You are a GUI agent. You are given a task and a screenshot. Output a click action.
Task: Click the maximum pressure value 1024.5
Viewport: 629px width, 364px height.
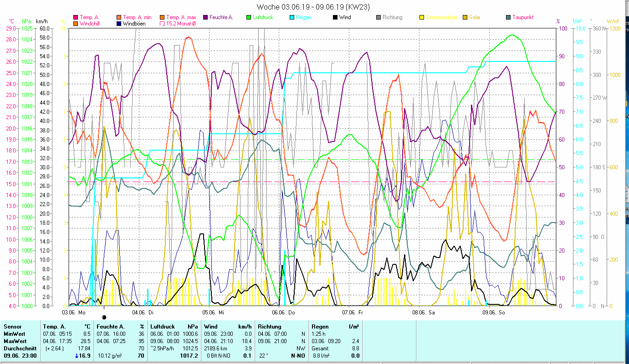click(x=191, y=341)
